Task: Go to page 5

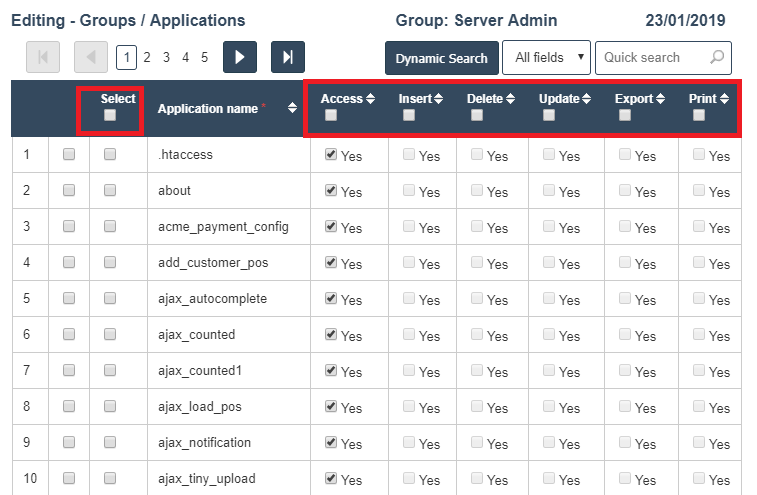Action: click(x=205, y=57)
